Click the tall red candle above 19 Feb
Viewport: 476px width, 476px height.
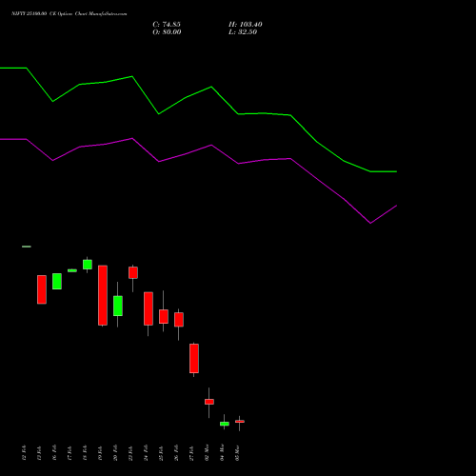[103, 295]
